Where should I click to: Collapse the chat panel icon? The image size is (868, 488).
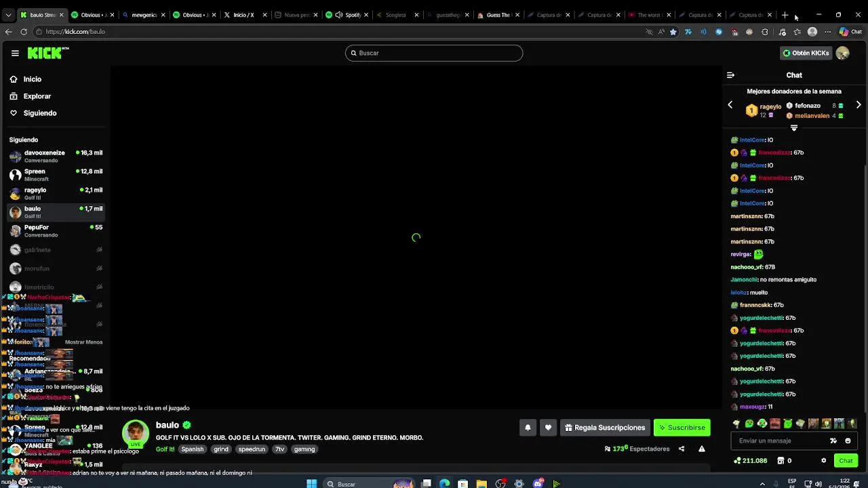[730, 75]
